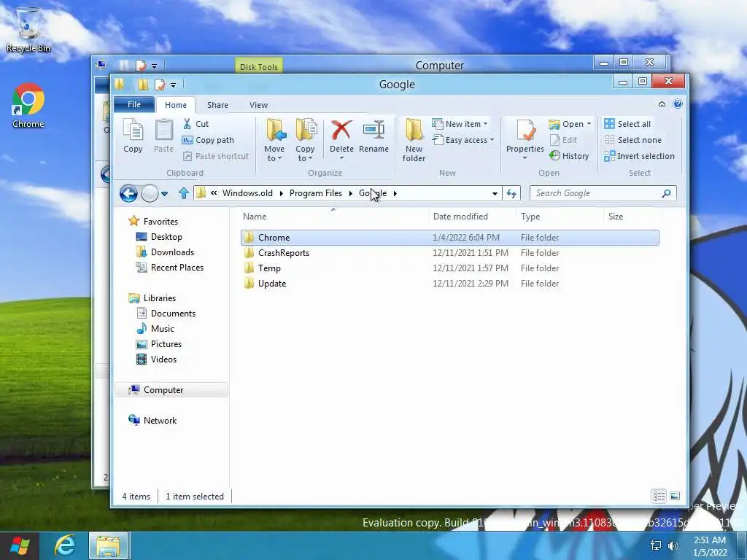
Task: Switch to the Share ribbon tab
Action: [x=217, y=105]
